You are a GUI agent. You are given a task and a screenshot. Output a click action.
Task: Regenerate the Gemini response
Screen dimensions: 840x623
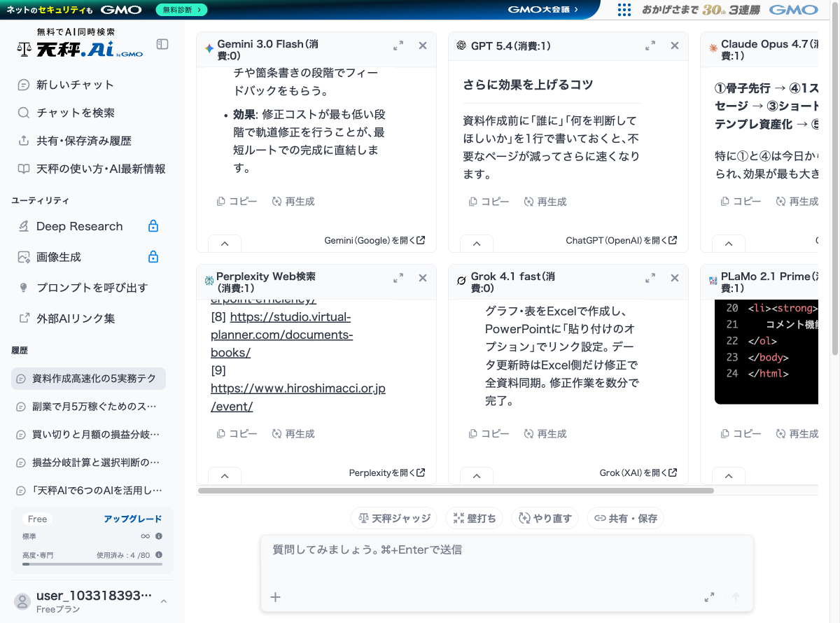(293, 201)
